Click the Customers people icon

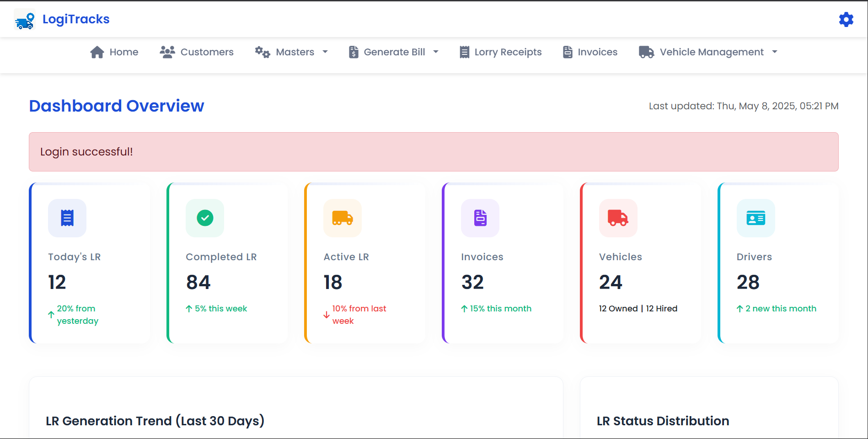(167, 52)
